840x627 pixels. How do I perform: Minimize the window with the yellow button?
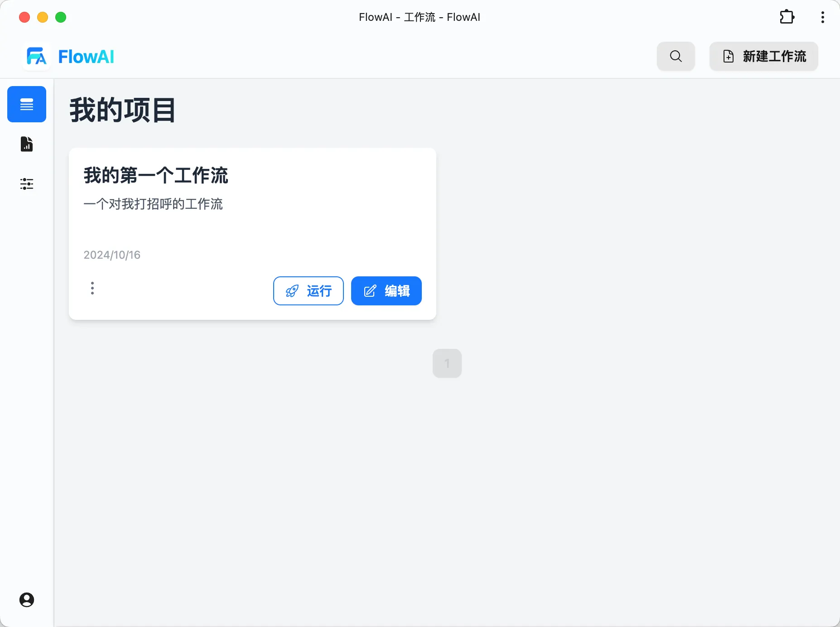point(43,17)
